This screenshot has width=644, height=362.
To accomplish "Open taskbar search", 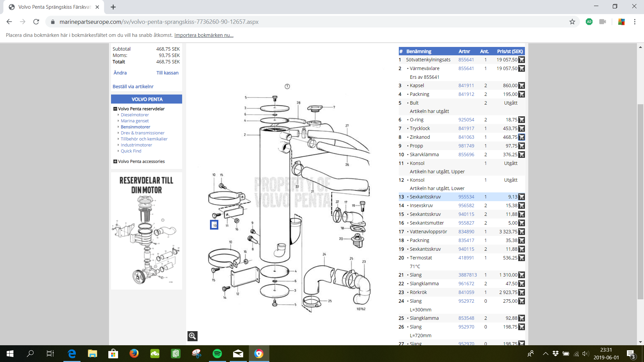I will tap(30, 354).
